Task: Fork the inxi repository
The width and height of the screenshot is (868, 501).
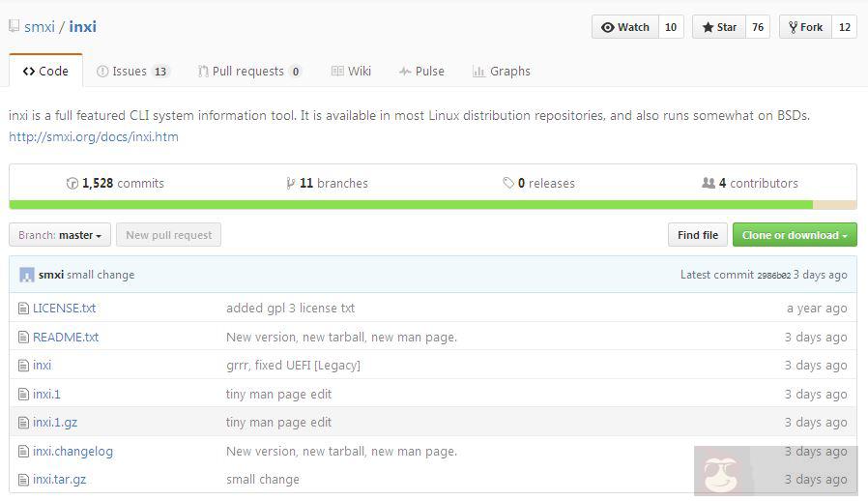Action: [x=805, y=27]
